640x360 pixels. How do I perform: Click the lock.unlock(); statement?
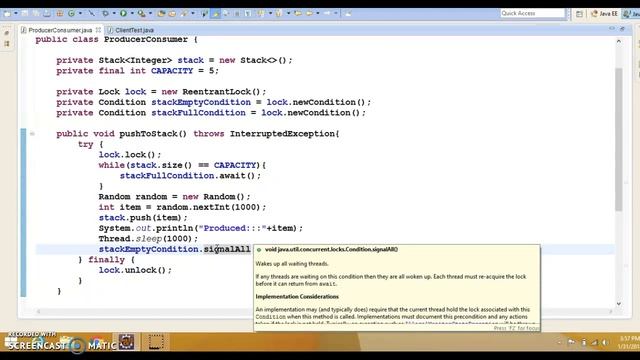[x=135, y=270]
